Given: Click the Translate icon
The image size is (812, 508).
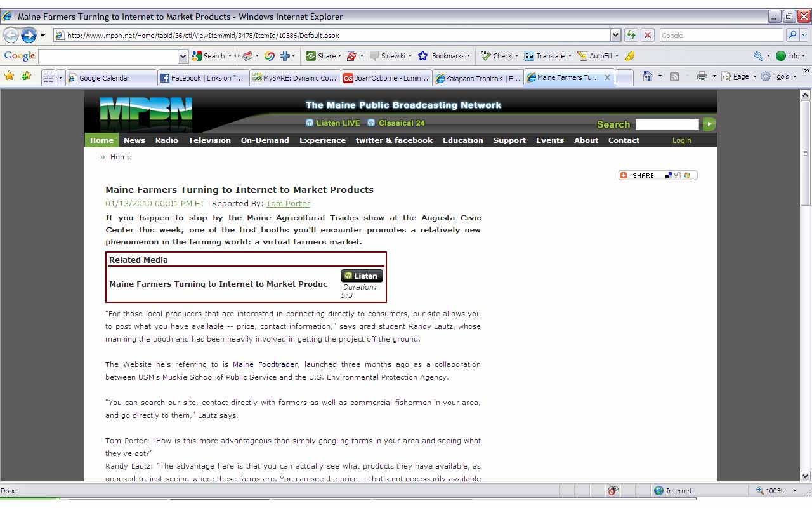Looking at the screenshot, I should [529, 56].
